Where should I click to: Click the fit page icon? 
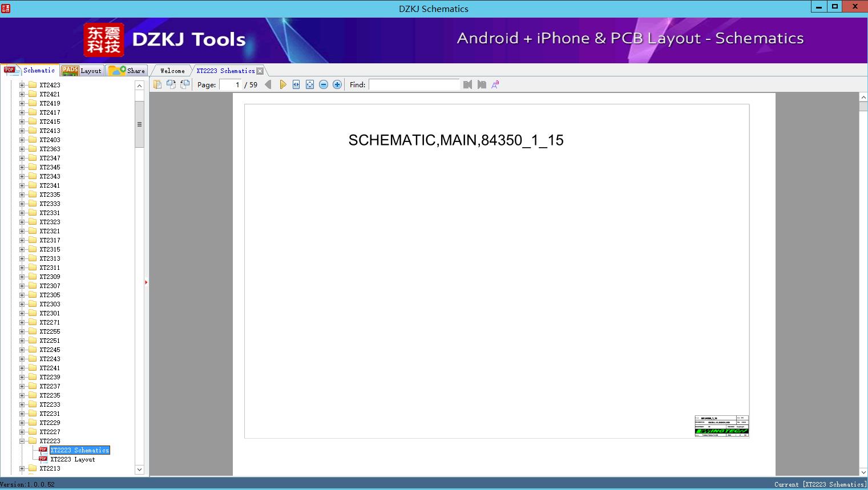point(310,84)
